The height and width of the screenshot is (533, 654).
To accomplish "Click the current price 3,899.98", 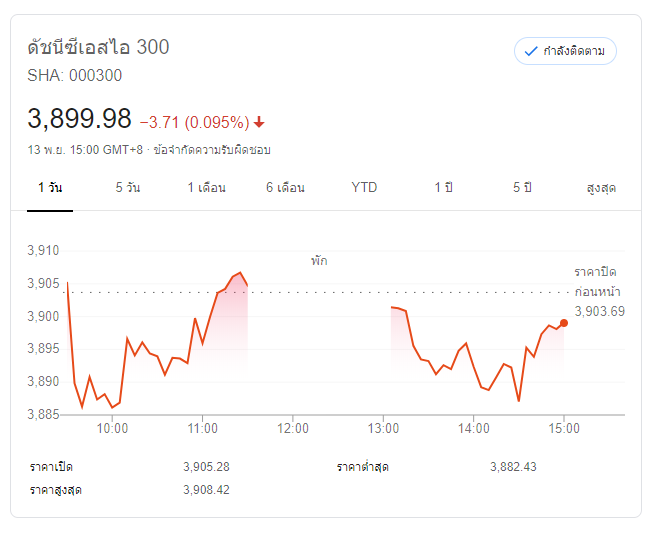I will 80,119.
